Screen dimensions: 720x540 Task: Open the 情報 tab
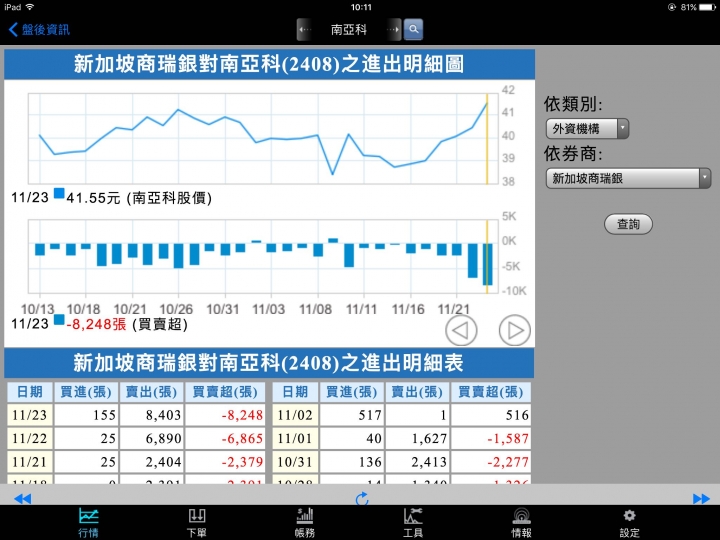(521, 523)
